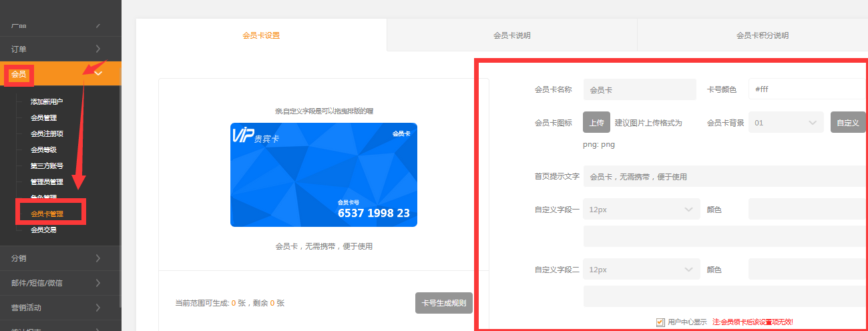Open 会员管理 submenu item
Image resolution: width=868 pixels, height=331 pixels.
tap(43, 118)
